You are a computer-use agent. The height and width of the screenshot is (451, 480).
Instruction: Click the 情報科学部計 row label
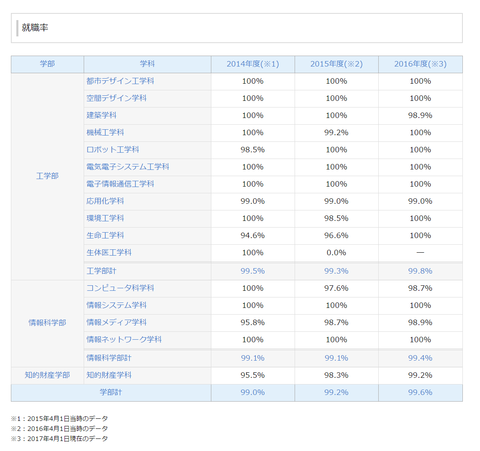pos(109,358)
